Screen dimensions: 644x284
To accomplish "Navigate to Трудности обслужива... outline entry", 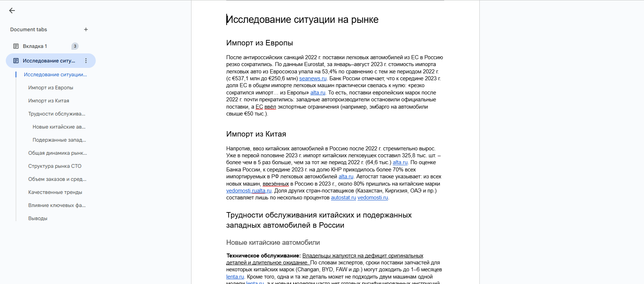I will [x=57, y=114].
